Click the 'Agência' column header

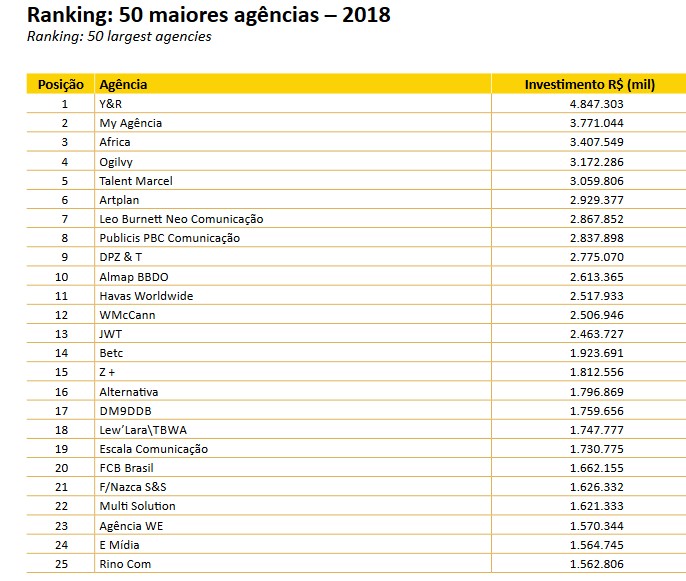click(x=122, y=85)
